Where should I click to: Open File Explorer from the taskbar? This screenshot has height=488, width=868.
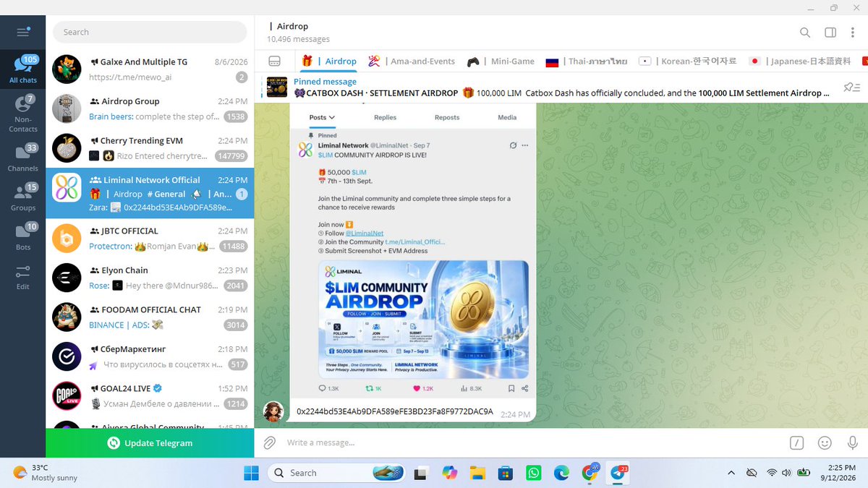477,473
